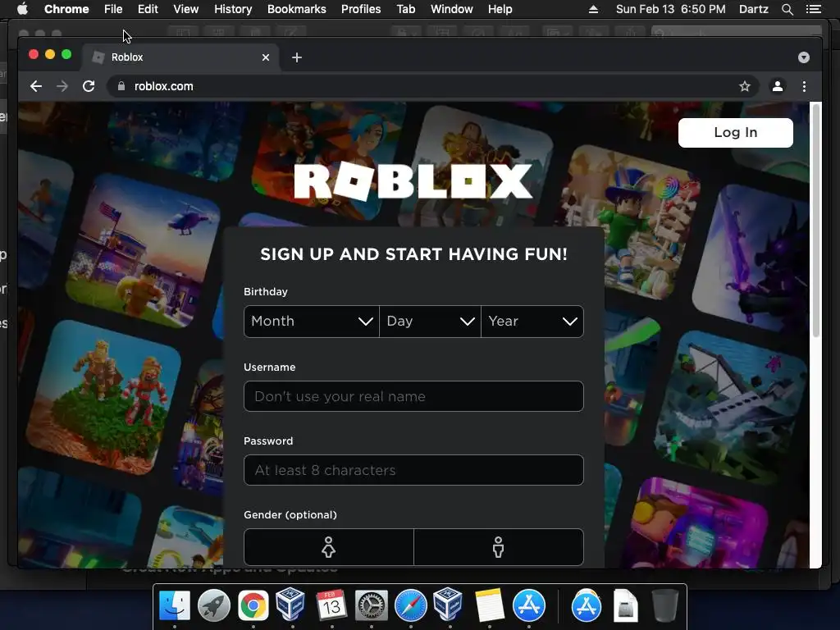This screenshot has height=630, width=840.
Task: Open the File menu
Action: [x=113, y=9]
